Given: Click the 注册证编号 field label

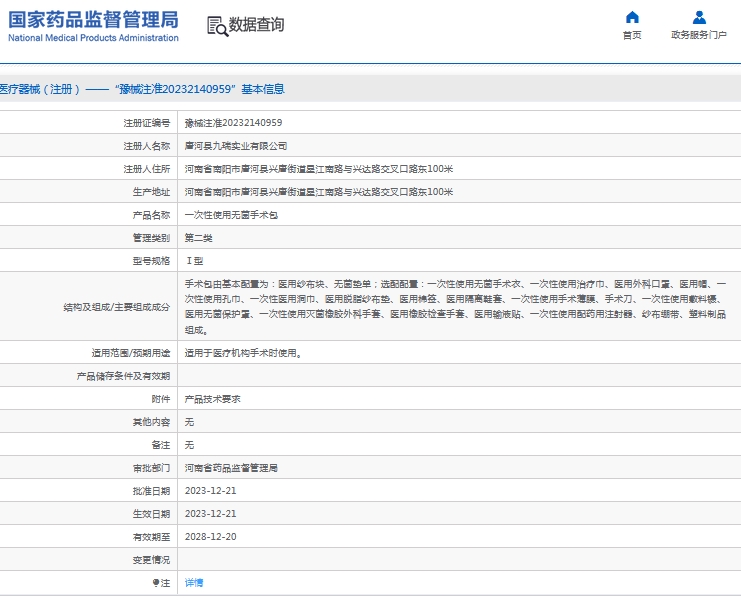Looking at the screenshot, I should (146, 123).
